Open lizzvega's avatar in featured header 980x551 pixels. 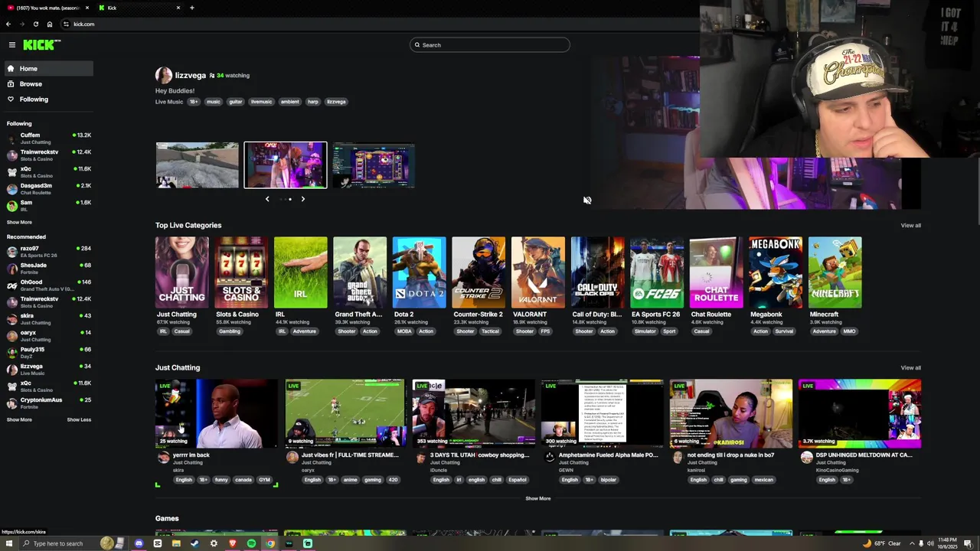[163, 75]
